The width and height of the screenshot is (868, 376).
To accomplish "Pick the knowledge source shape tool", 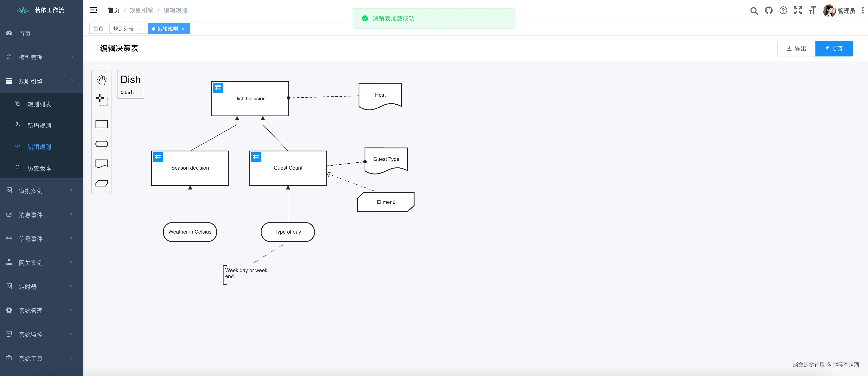I will coord(102,164).
